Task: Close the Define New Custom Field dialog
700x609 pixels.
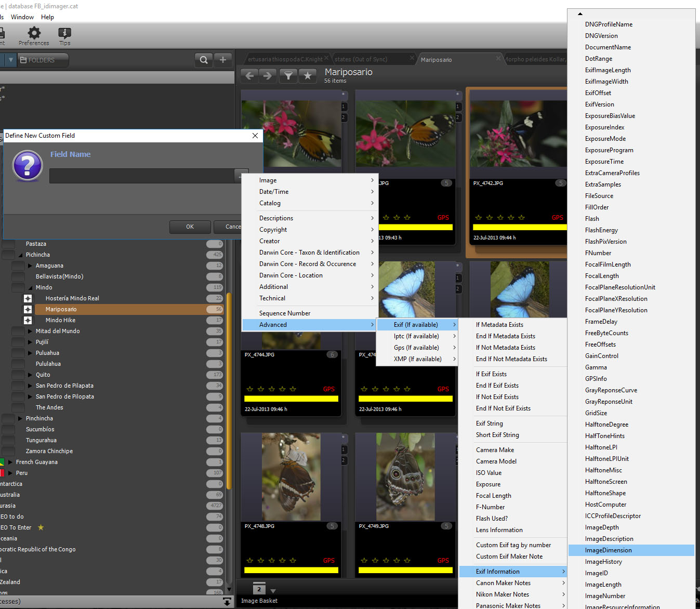Action: coord(255,136)
